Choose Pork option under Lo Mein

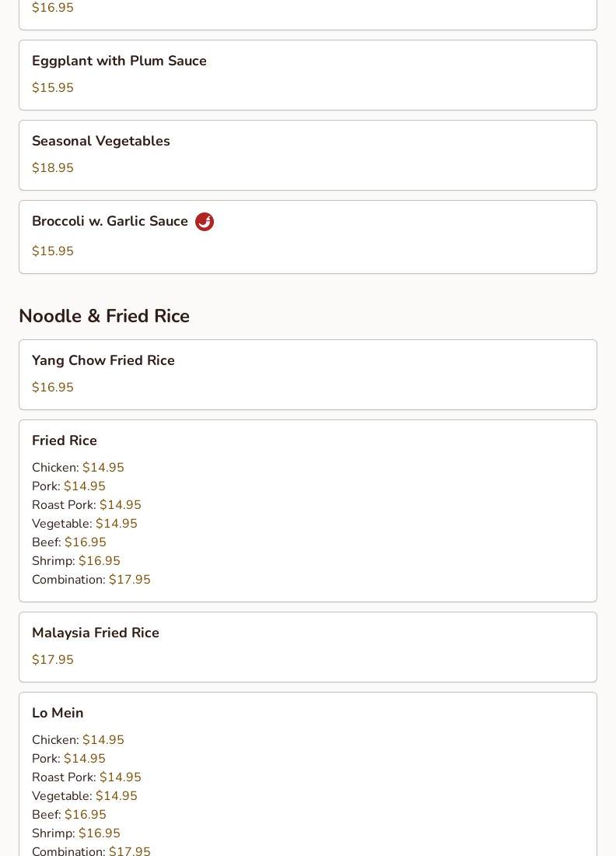click(68, 759)
